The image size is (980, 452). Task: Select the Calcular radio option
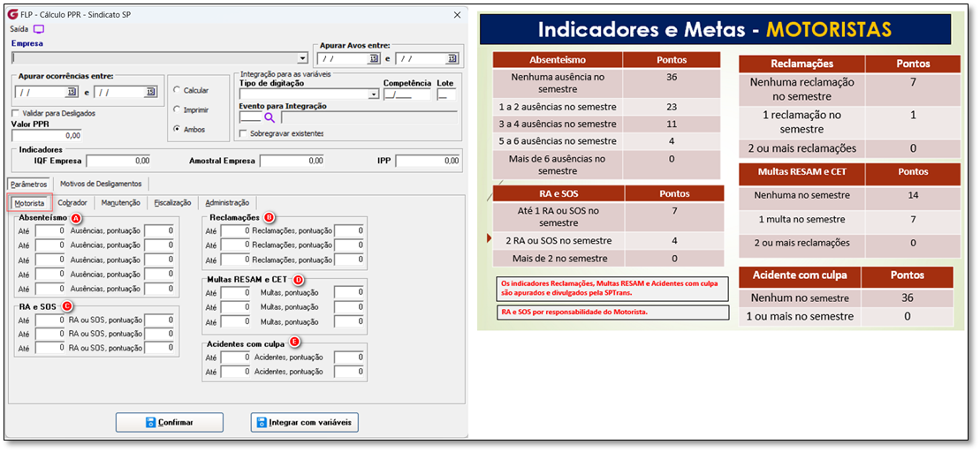(177, 91)
